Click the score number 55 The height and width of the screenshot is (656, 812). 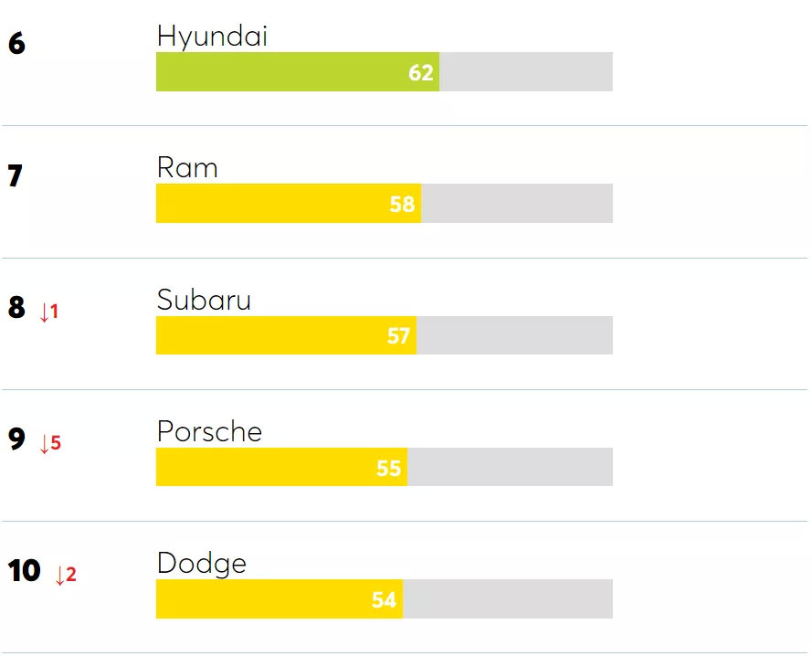(389, 468)
